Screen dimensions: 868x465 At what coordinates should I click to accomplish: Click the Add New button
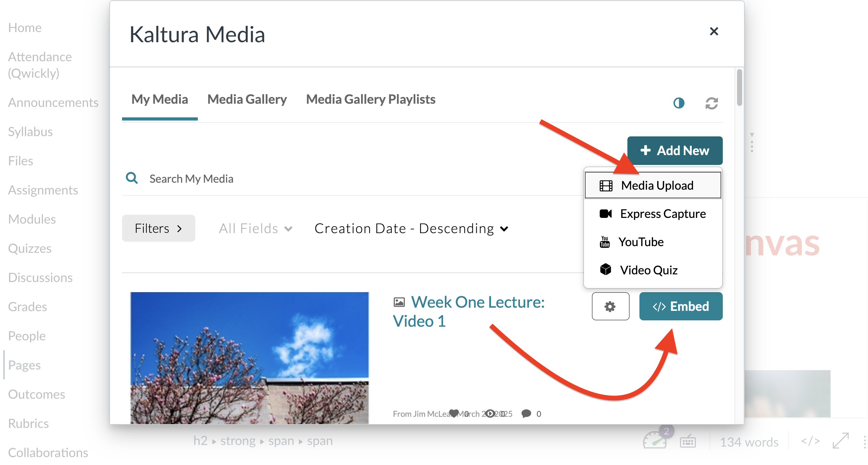pyautogui.click(x=675, y=150)
